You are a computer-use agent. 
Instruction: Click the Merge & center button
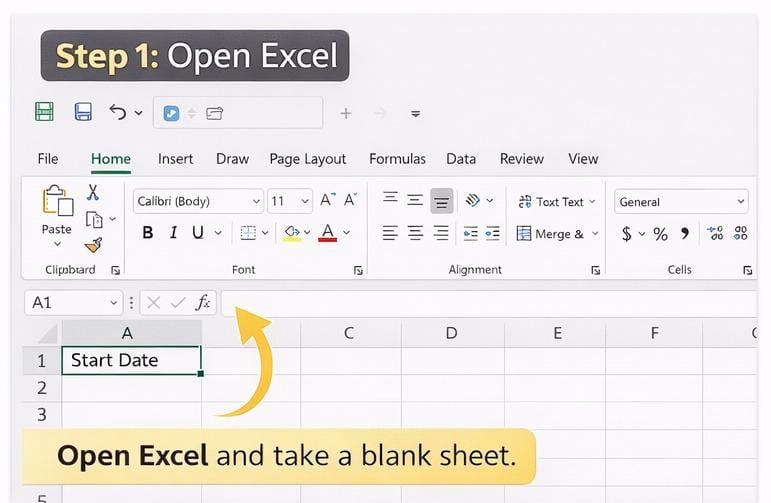[x=550, y=234]
